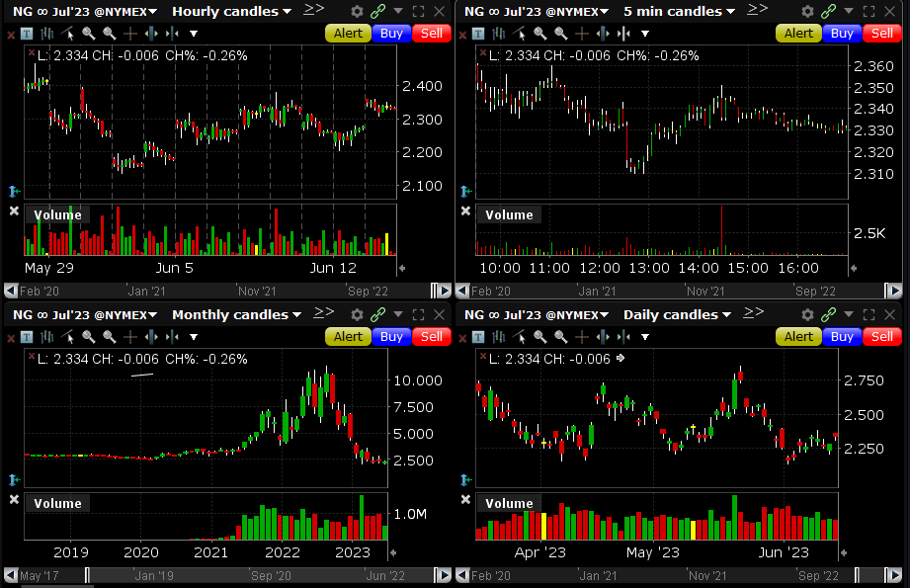Open the panel options triangle menu on the Hourly chart
The width and height of the screenshot is (910, 588).
tap(396, 11)
